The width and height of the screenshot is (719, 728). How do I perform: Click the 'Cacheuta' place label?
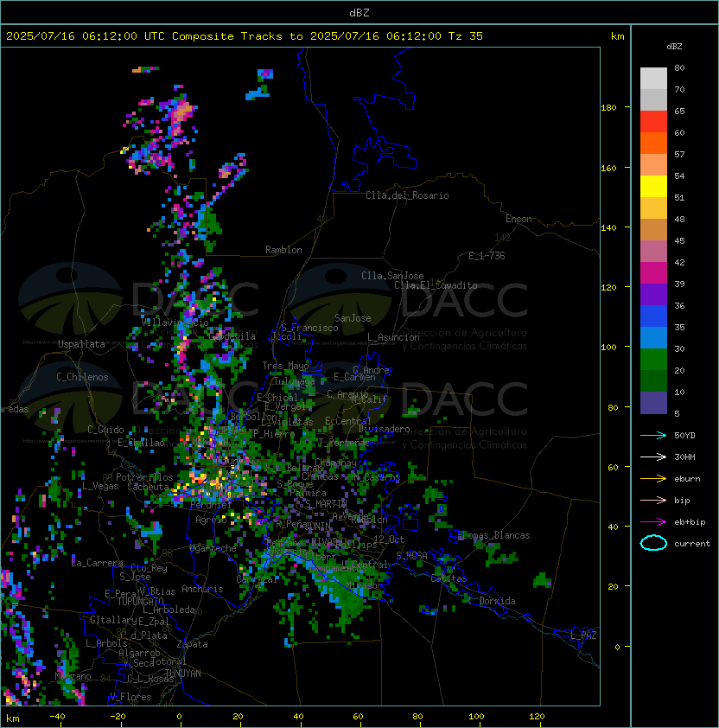(x=148, y=487)
